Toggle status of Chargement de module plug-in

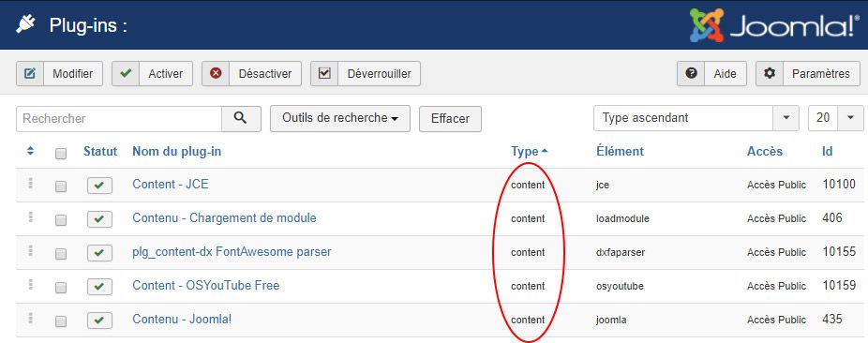point(99,219)
